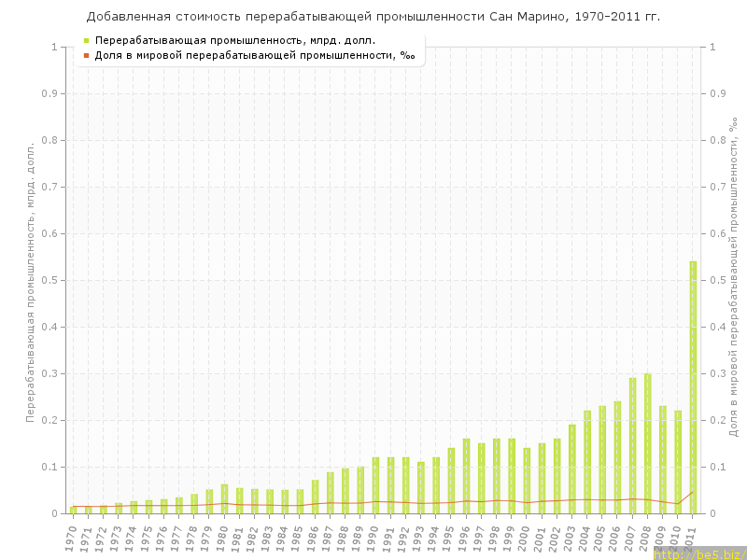The height and width of the screenshot is (560, 747).
Task: Click the green legend marker for Перерабатывающая промышленность
Action: point(86,40)
